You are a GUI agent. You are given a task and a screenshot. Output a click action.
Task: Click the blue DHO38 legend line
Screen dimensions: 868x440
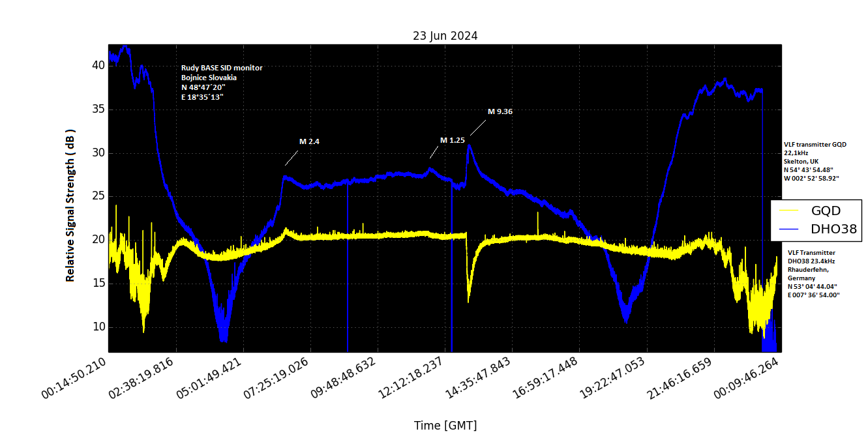(x=790, y=229)
